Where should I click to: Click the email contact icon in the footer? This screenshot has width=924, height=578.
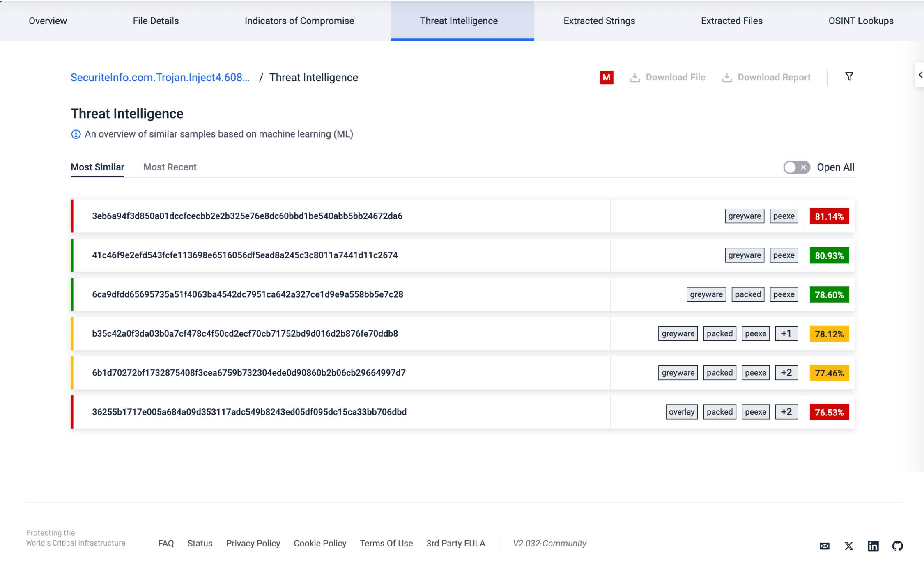(824, 546)
